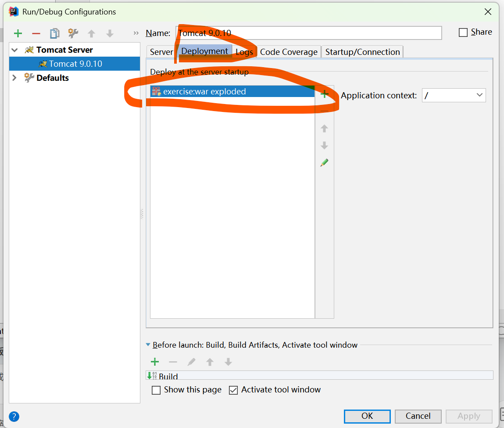
Task: Move before launch task up
Action: (210, 362)
